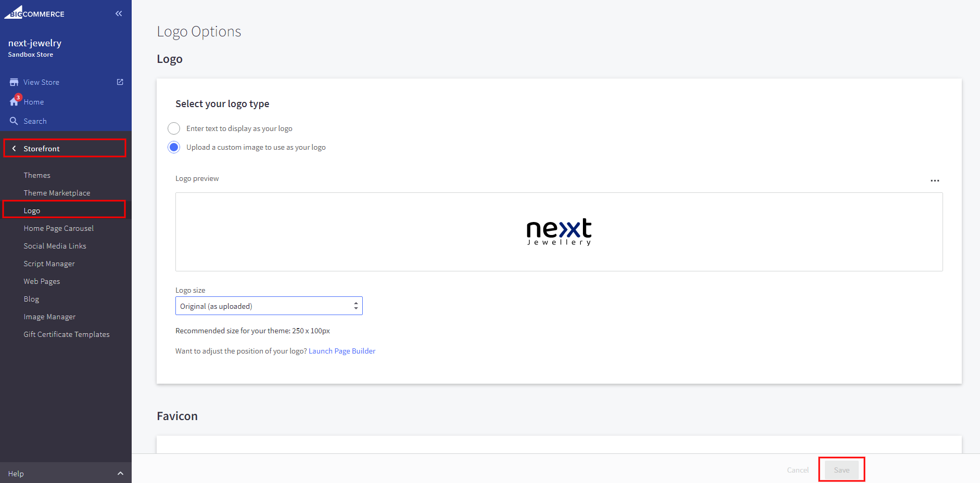Click the Launch Page Builder link

coord(341,351)
